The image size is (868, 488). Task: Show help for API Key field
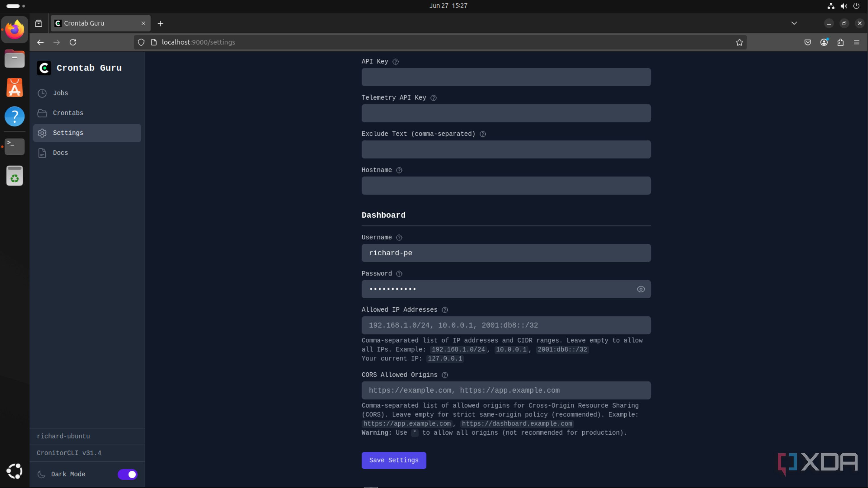coord(396,62)
